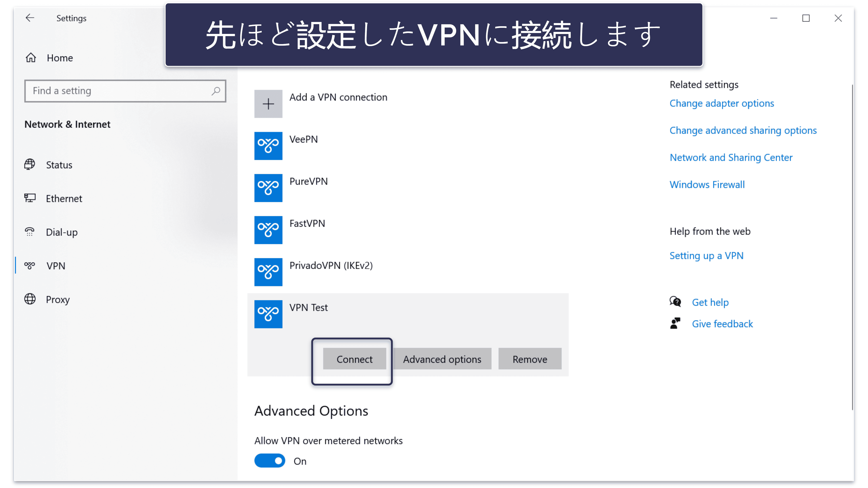
Task: Click the PureVPN connection icon
Action: click(268, 188)
